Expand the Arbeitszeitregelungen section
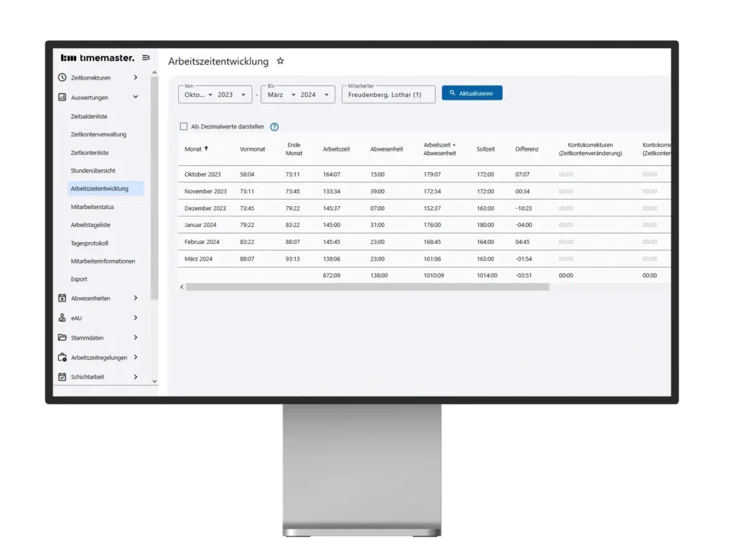The width and height of the screenshot is (735, 560). [x=136, y=357]
